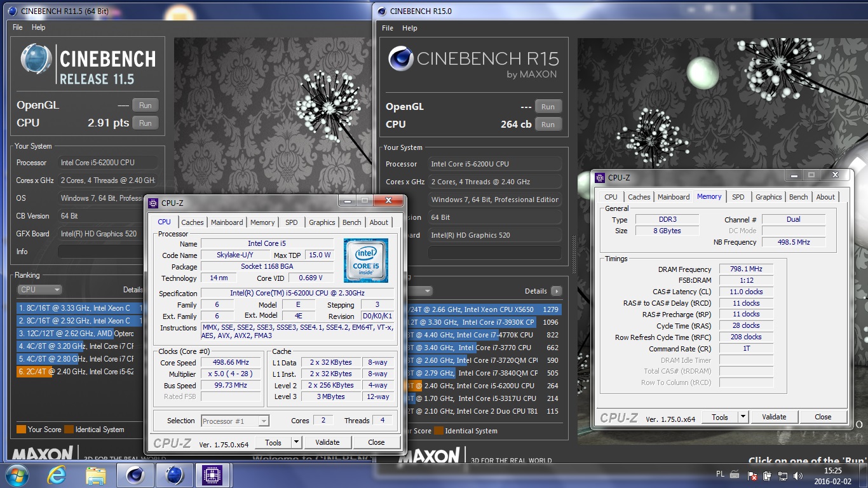
Task: Click the Cinebench Release 11.5 sphere logo
Action: pyautogui.click(x=36, y=59)
